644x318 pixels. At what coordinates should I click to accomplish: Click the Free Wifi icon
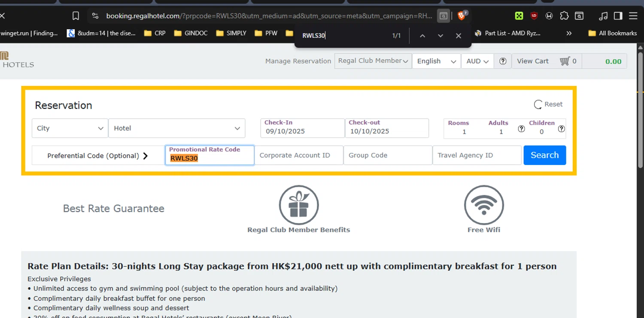coord(484,205)
